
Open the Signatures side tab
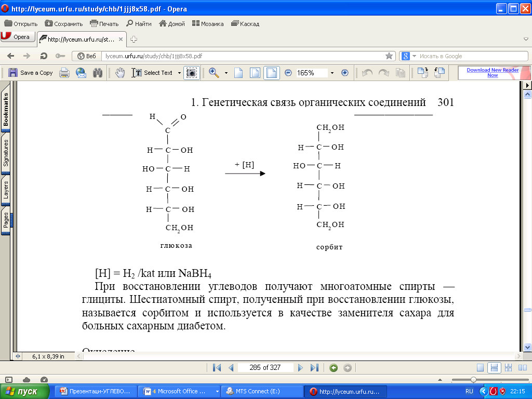(x=6, y=153)
